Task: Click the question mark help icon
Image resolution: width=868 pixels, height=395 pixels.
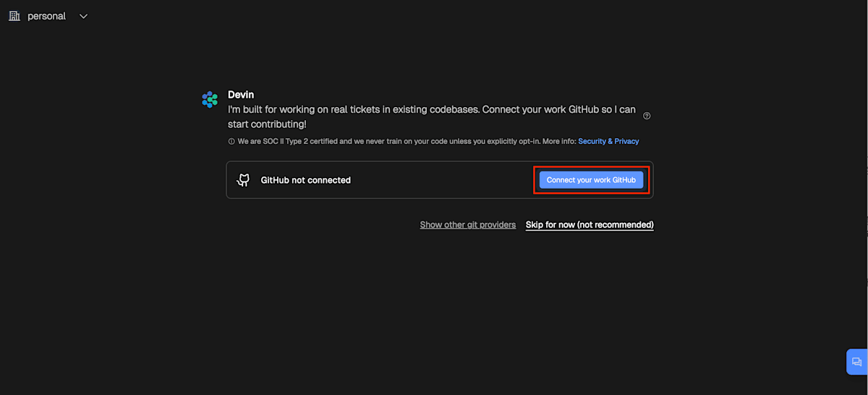Action: tap(647, 116)
